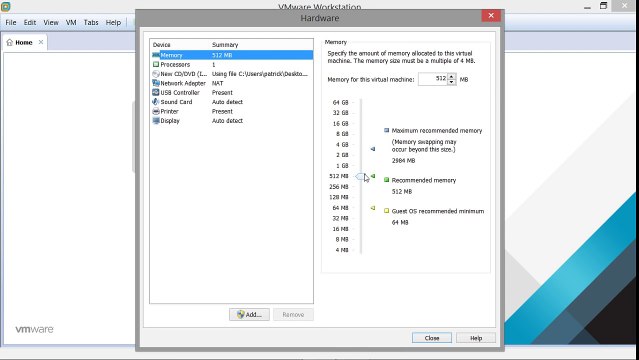Viewport: 639px width, 360px height.
Task: Click the CD/DVD 'Using file' summary text
Action: click(260, 74)
